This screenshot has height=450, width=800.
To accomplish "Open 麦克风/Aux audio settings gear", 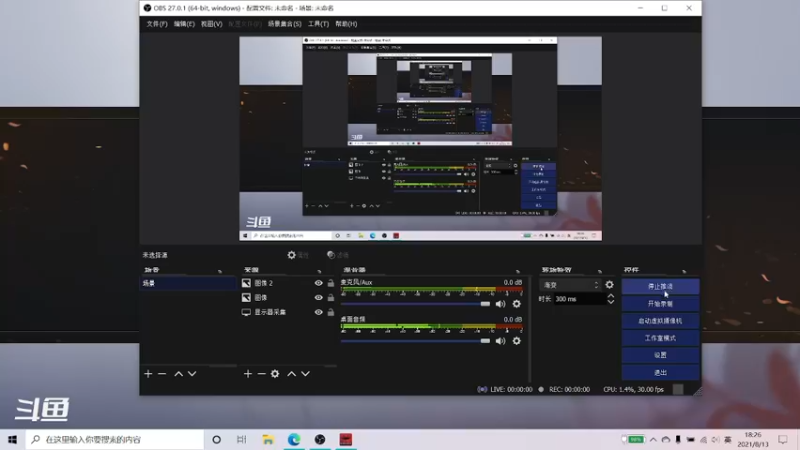I will pyautogui.click(x=517, y=304).
